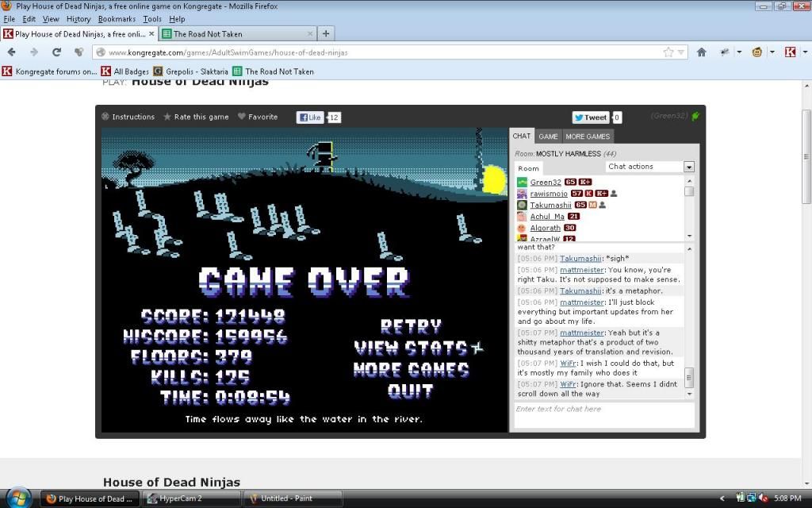
Task: Open HyperCam 2 from the taskbar
Action: (191, 498)
